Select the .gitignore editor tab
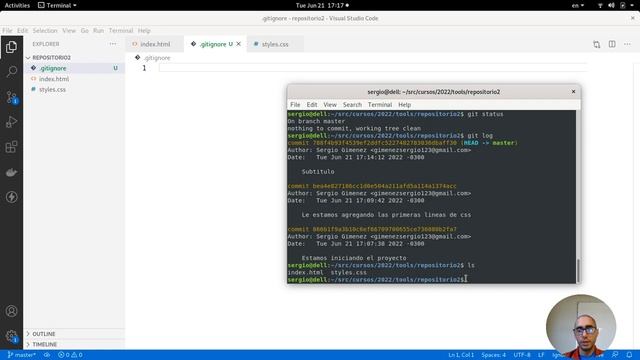This screenshot has width=640, height=360. (212, 44)
